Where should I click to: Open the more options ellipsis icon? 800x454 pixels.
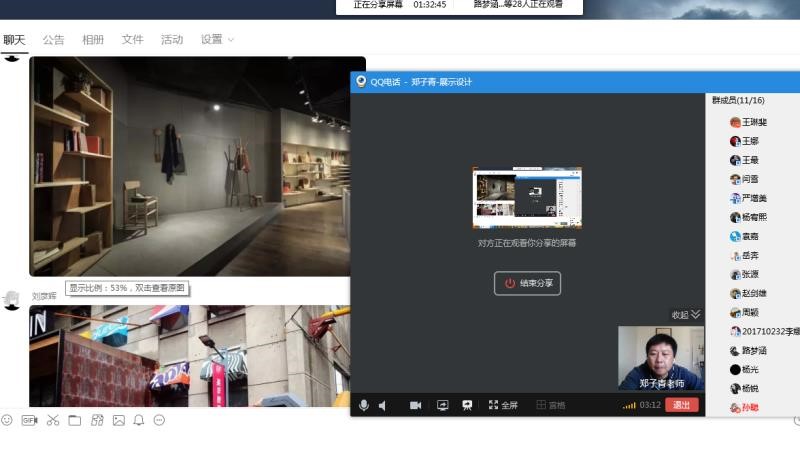159,420
